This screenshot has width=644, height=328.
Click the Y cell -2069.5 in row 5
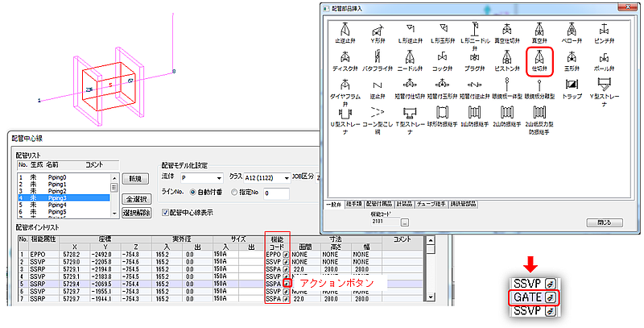(106, 284)
